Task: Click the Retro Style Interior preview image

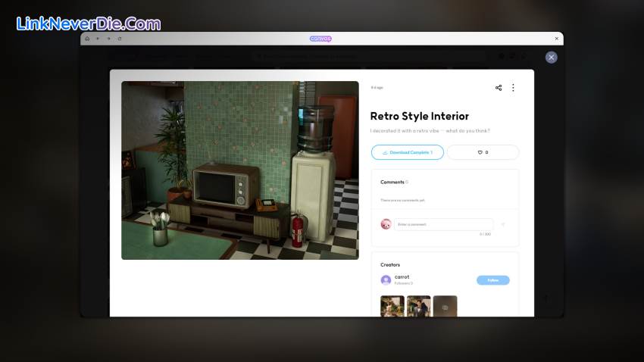Action: [239, 170]
